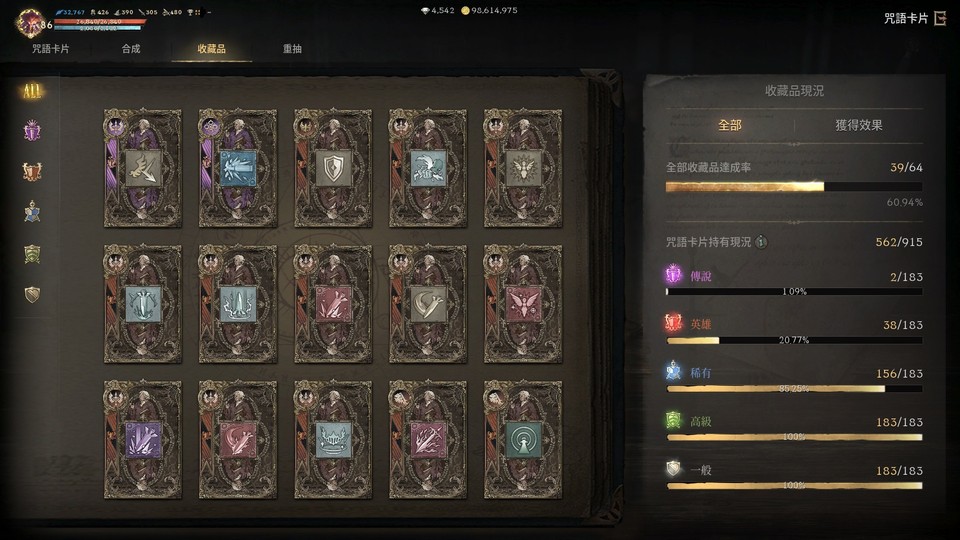The width and height of the screenshot is (960, 540).
Task: Open the 重抽 tab
Action: [292, 48]
